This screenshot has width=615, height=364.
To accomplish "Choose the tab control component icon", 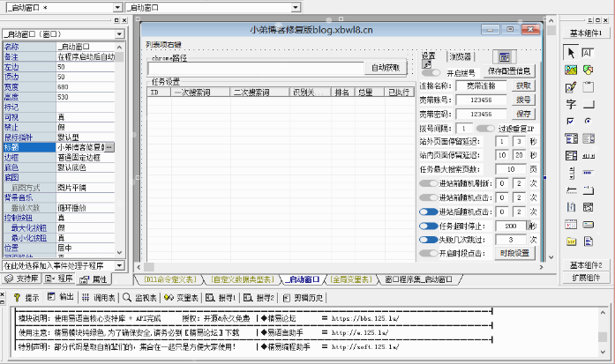I will 588,190.
